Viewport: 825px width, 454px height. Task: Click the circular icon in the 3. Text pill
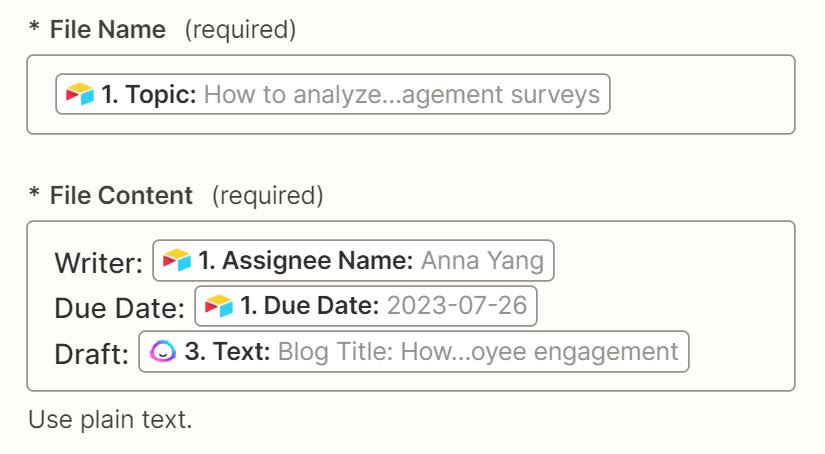[162, 351]
